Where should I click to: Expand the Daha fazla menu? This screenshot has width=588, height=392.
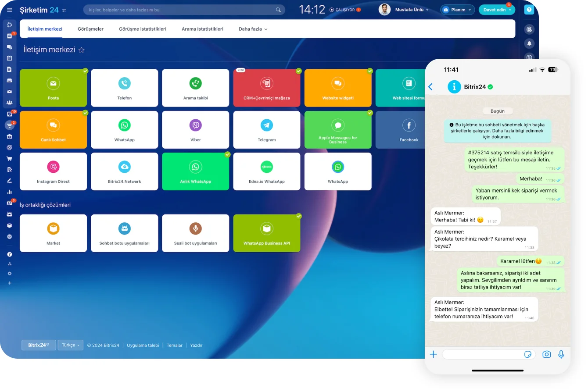pyautogui.click(x=253, y=29)
